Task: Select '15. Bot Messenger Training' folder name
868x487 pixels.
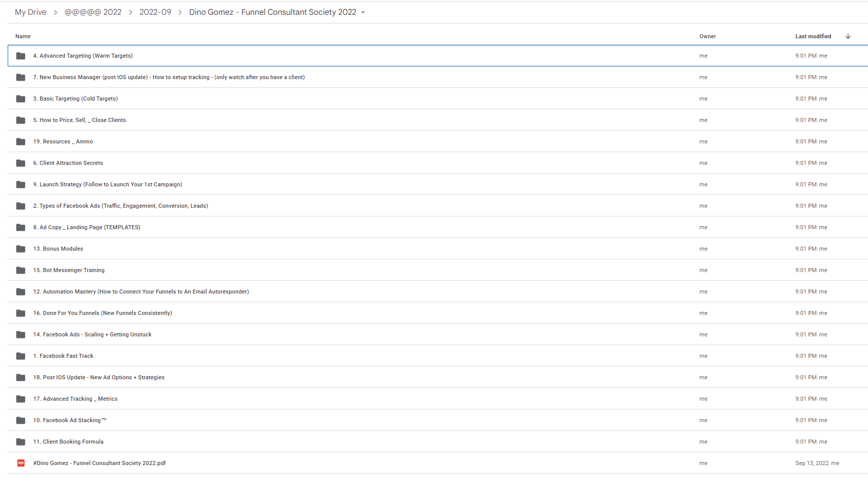Action: (x=69, y=271)
